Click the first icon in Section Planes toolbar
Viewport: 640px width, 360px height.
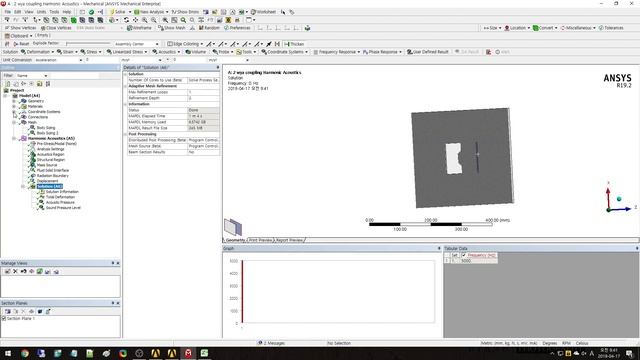pyautogui.click(x=7, y=311)
